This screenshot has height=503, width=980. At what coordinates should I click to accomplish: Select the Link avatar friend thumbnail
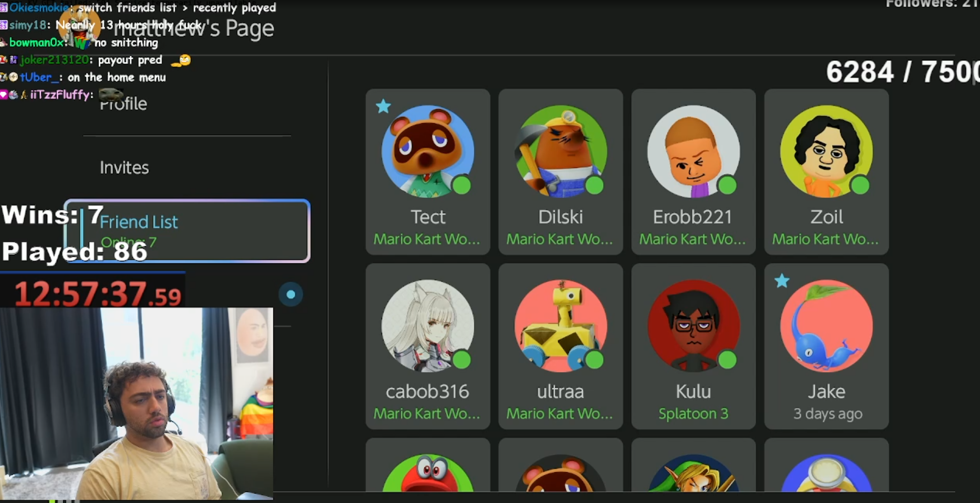point(693,473)
